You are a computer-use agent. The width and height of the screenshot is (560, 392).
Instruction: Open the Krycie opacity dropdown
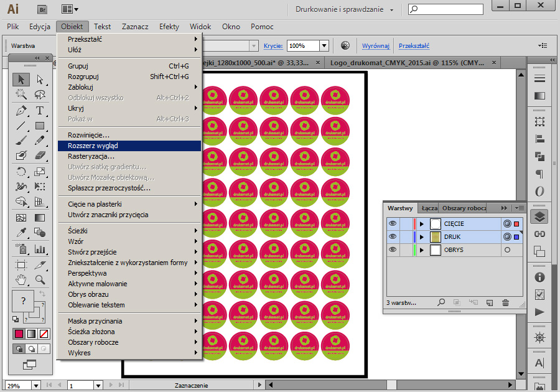point(324,45)
